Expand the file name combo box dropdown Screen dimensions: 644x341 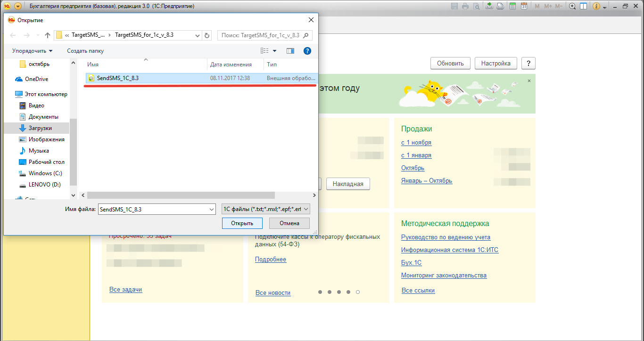coord(212,209)
